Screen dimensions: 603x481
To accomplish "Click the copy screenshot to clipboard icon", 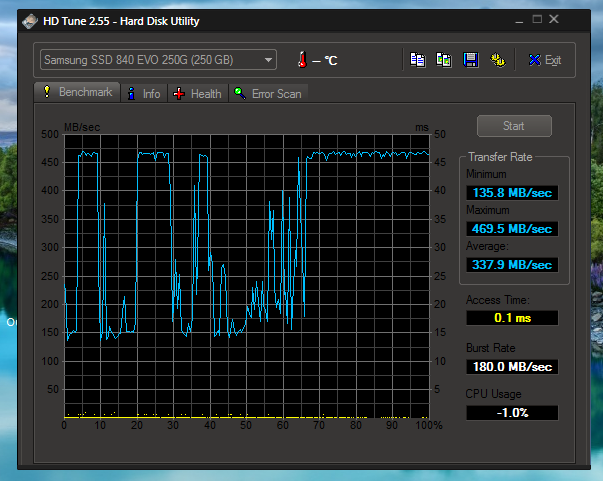I will click(444, 60).
